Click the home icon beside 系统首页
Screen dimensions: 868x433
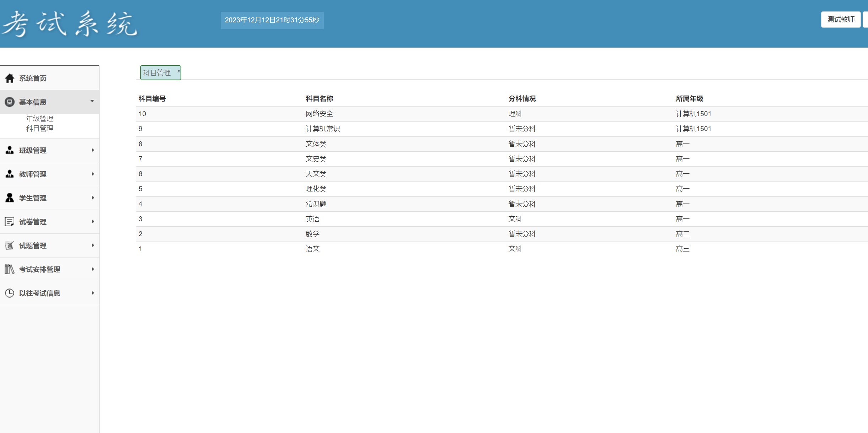[10, 78]
